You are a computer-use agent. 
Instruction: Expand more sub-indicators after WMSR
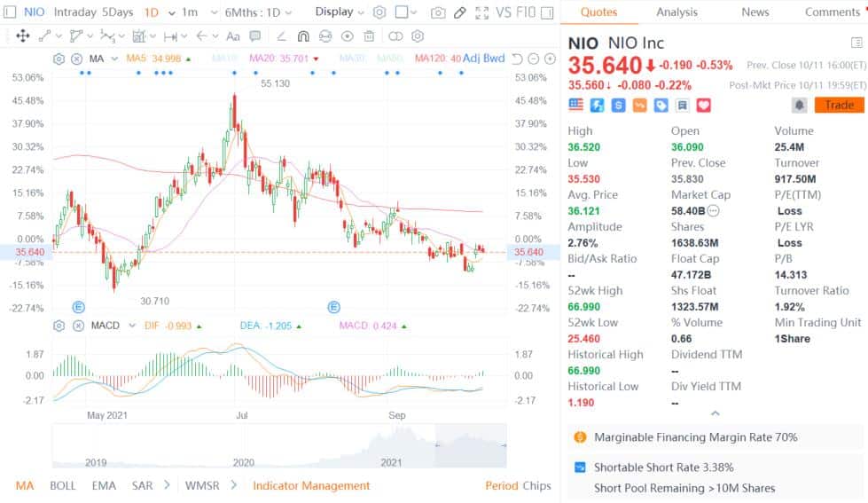(x=233, y=485)
